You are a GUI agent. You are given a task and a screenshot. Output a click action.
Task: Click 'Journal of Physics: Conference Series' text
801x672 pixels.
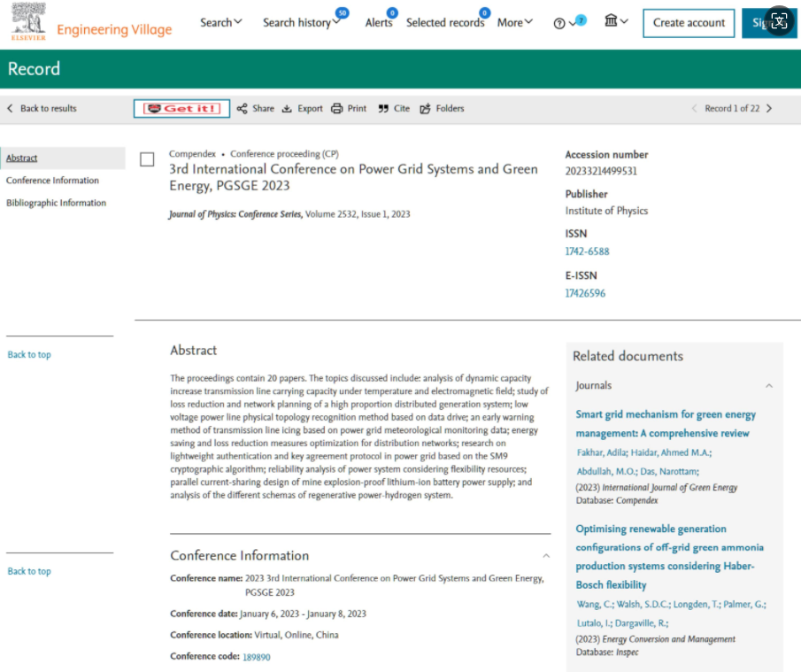pos(235,214)
